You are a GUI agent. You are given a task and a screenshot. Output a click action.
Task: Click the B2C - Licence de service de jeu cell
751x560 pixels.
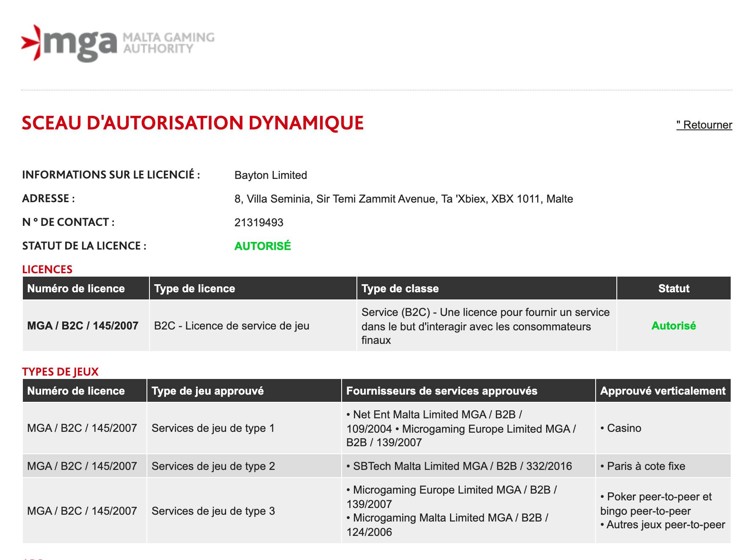[253, 326]
